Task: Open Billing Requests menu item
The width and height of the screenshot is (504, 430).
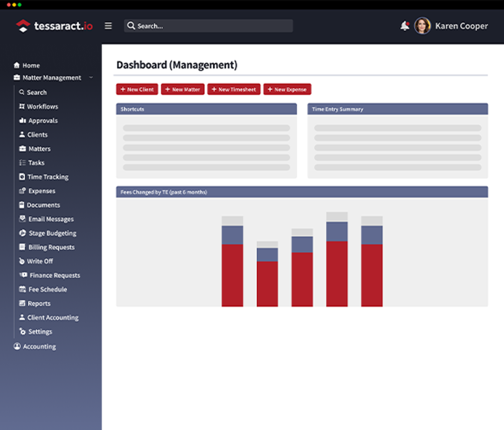Action: pyautogui.click(x=52, y=247)
